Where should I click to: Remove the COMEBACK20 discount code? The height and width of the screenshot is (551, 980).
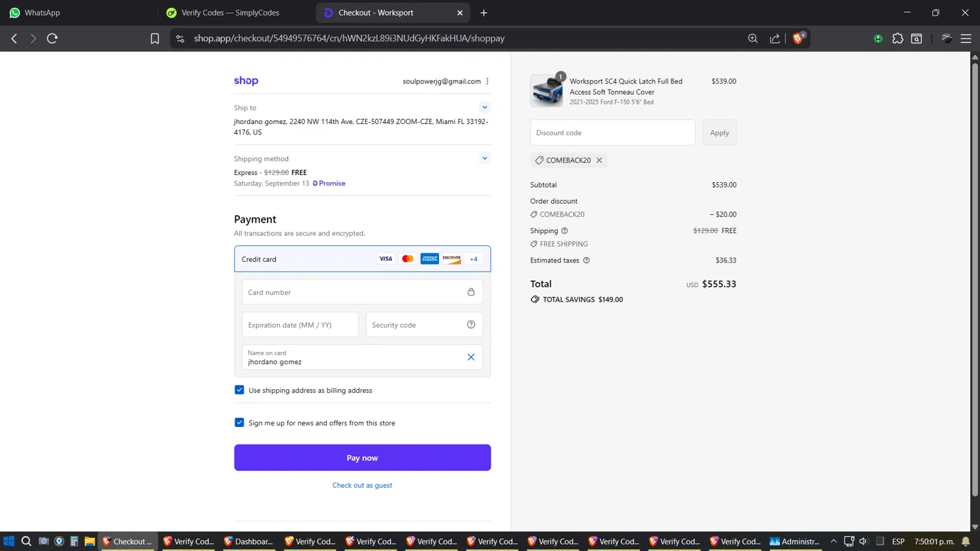click(599, 160)
